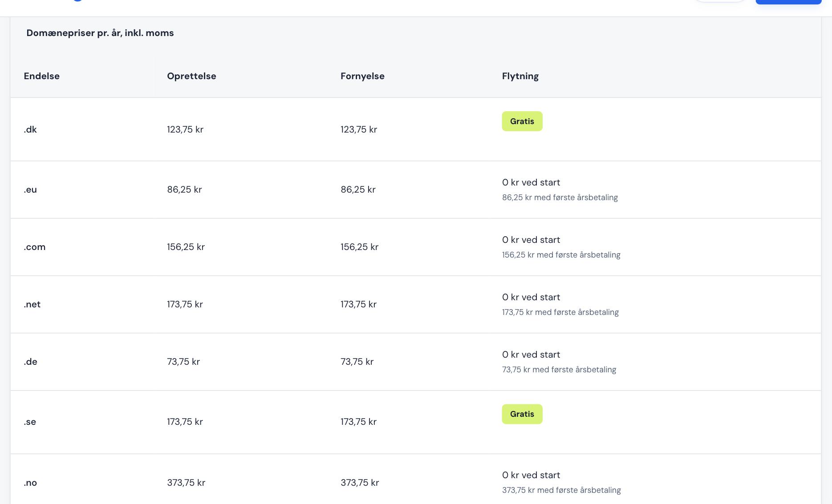Click '173,75 kr med første årsbetaling' text

pyautogui.click(x=560, y=312)
